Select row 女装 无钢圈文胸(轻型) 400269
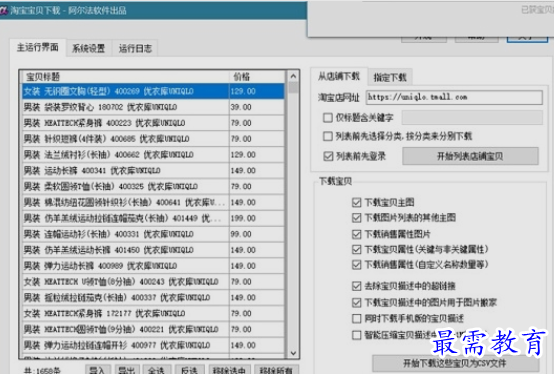The height and width of the screenshot is (374, 554). point(153,91)
